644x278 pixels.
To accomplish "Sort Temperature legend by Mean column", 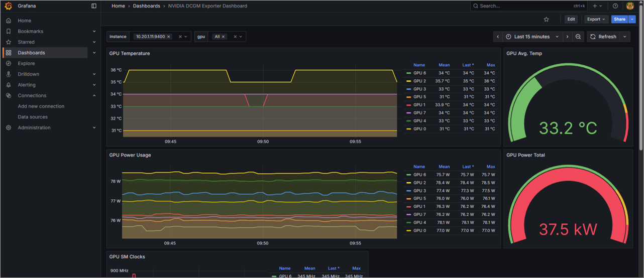I will click(444, 65).
